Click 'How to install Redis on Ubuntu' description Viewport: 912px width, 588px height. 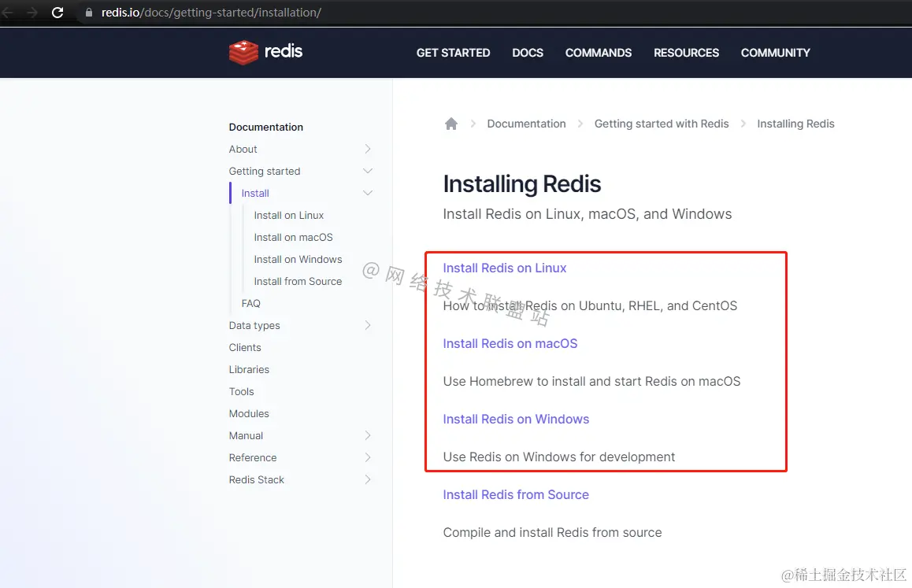(590, 306)
